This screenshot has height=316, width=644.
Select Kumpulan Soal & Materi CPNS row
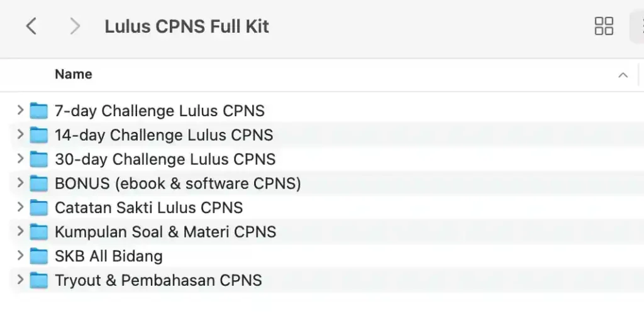(327, 232)
